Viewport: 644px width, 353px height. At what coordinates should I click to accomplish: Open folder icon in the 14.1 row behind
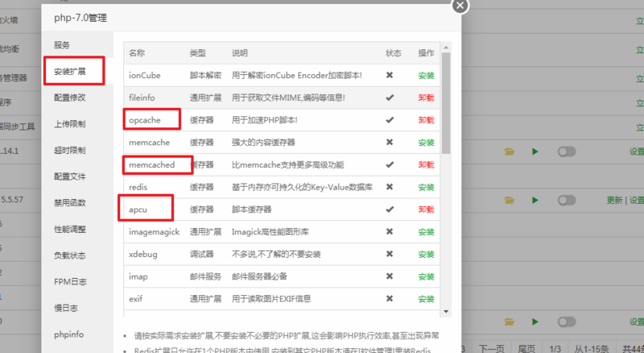[x=510, y=152]
